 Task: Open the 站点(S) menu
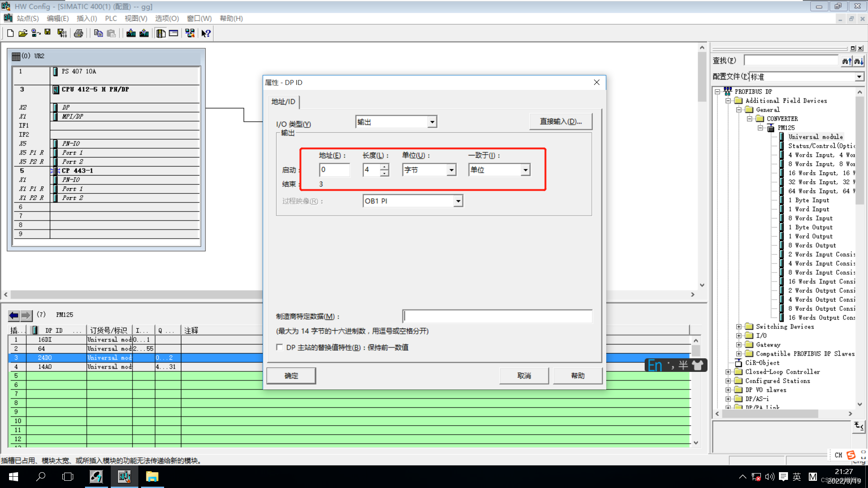[28, 19]
